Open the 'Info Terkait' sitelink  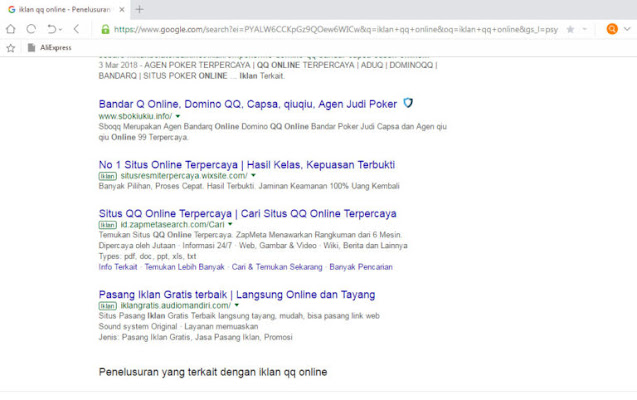[118, 267]
